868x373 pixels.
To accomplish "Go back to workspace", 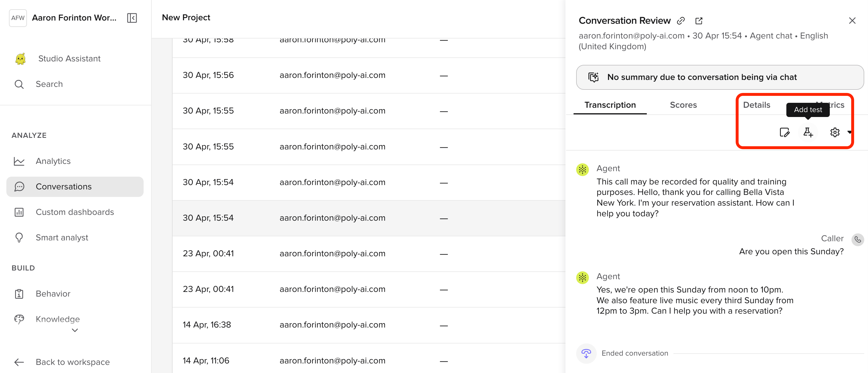I will point(72,362).
